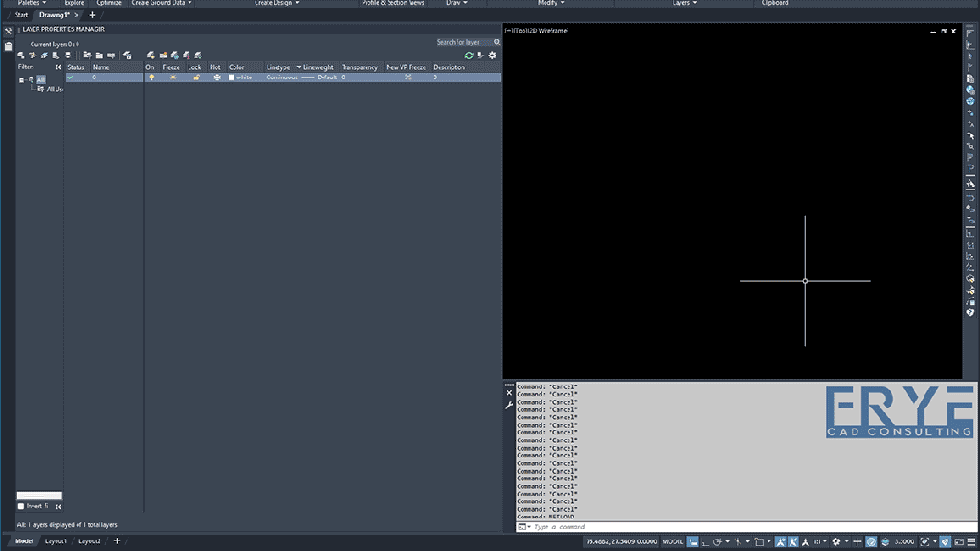Toggle the Freeze sun icon for layer 0

click(x=173, y=77)
